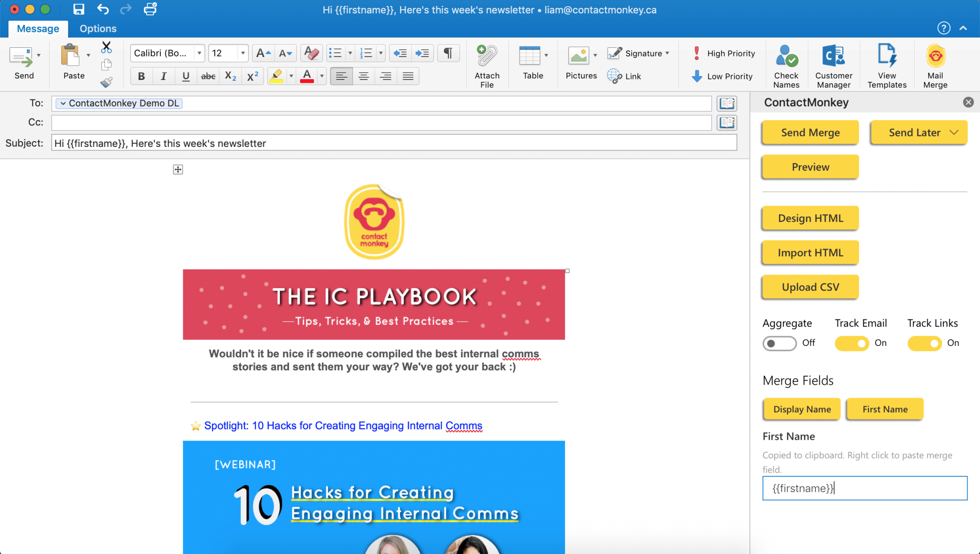Toggle Italic formatting

[x=164, y=76]
